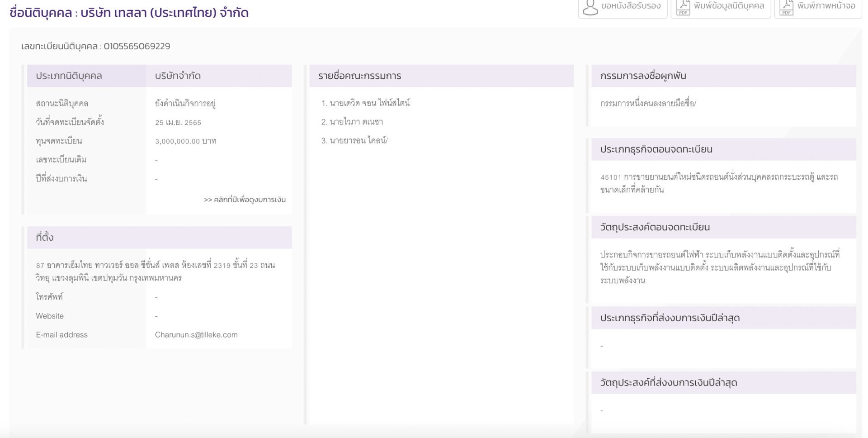Click the วันที่จดทะเบียนจัดตั้ง label

[70, 122]
